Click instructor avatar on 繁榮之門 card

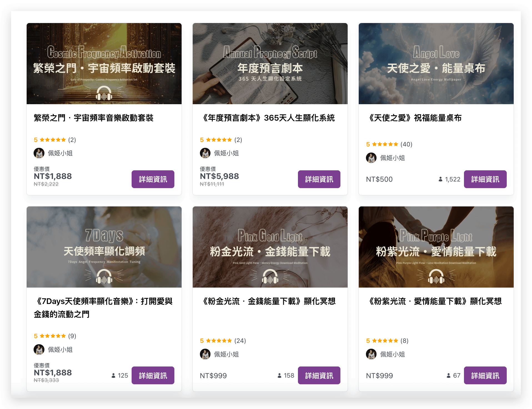(x=39, y=153)
